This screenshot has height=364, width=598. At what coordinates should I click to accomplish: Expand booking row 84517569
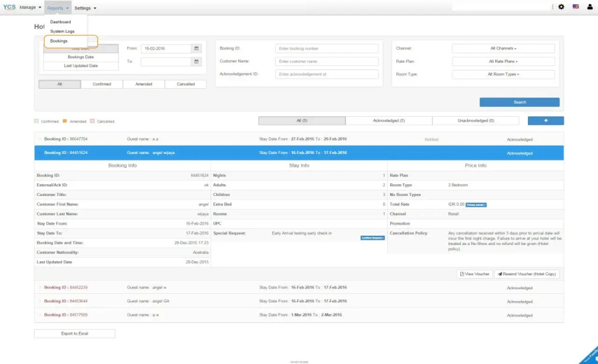click(65, 315)
